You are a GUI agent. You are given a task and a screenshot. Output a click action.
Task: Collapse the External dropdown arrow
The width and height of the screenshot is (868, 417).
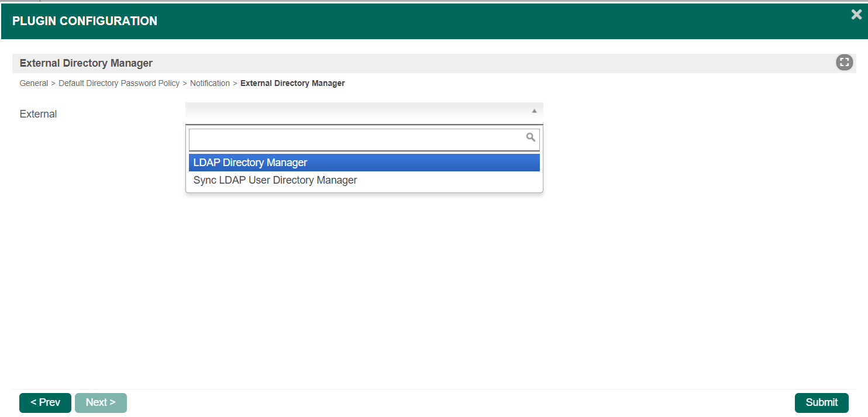click(x=534, y=111)
